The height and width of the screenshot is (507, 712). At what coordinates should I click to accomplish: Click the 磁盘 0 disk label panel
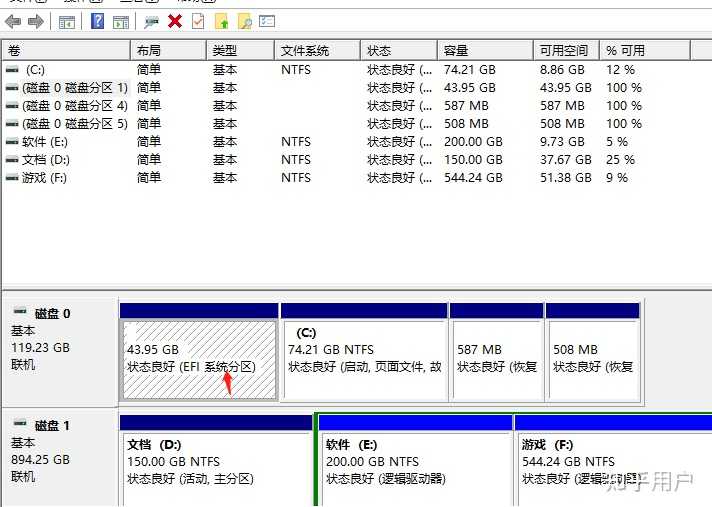point(60,351)
